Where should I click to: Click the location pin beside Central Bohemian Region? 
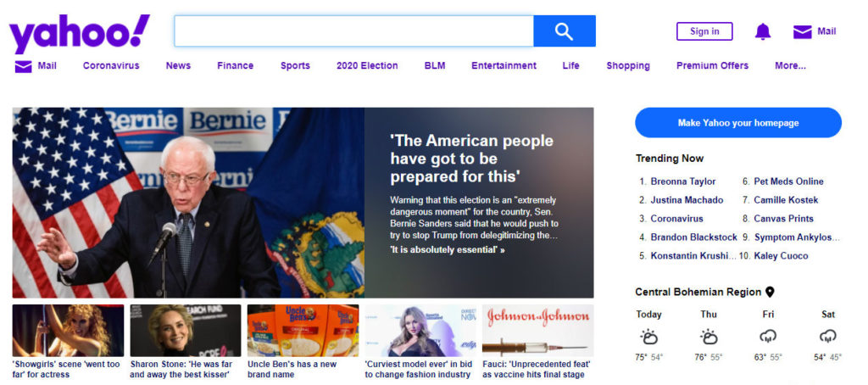click(770, 292)
